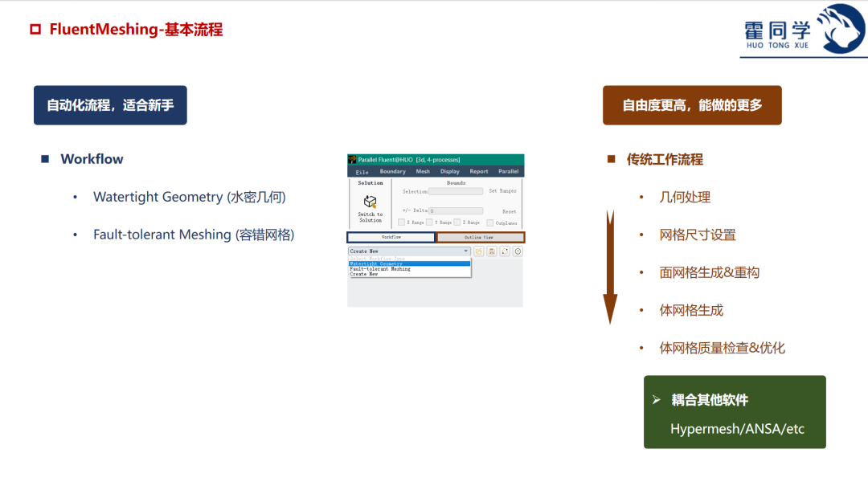Click the 体网格生成 bullet

click(691, 310)
